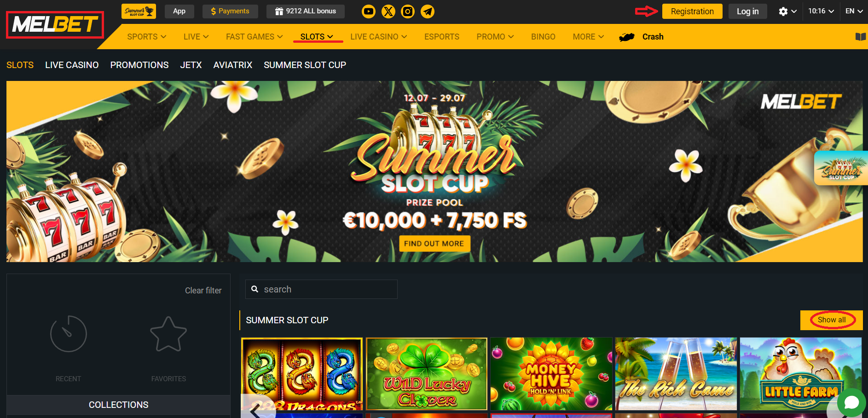Click the Registration button
Screen dimensions: 868x418
(692, 11)
